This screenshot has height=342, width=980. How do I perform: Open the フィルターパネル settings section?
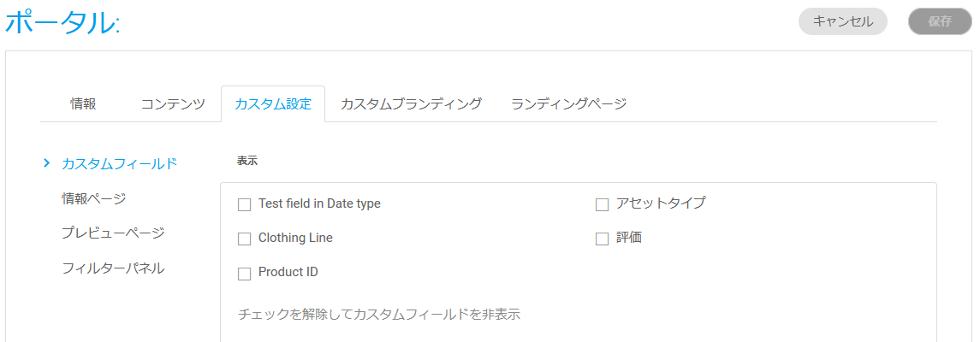point(113,268)
